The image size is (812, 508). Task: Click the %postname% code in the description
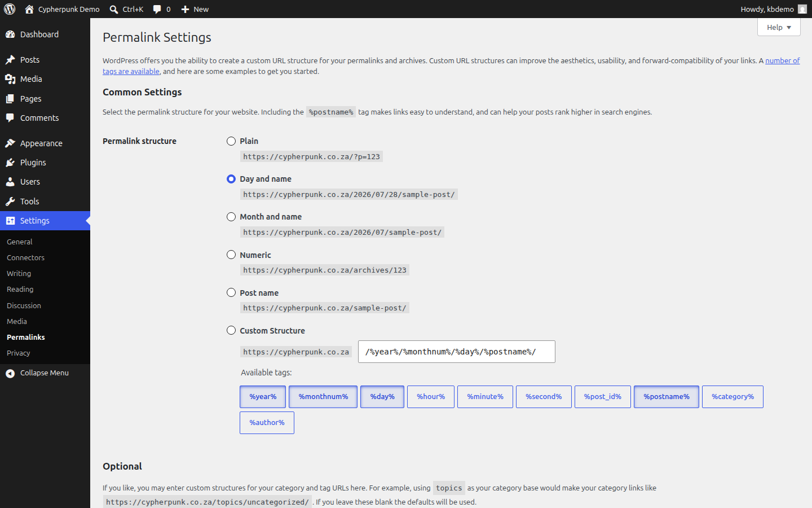pyautogui.click(x=331, y=112)
